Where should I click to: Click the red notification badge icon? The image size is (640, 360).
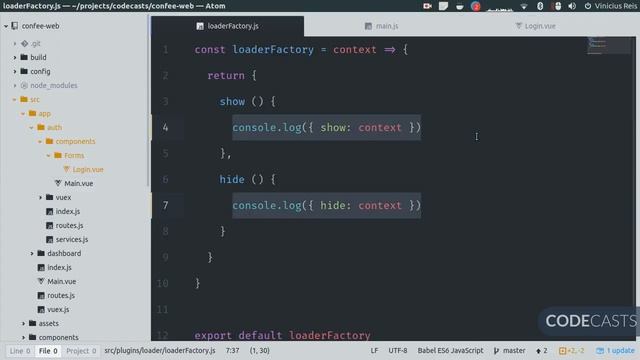[x=476, y=6]
